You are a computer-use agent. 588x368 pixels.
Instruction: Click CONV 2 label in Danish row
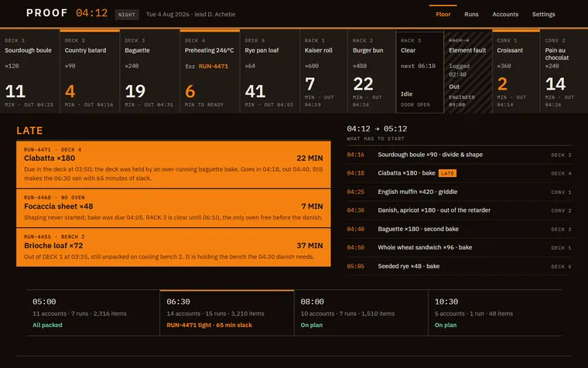pyautogui.click(x=561, y=210)
